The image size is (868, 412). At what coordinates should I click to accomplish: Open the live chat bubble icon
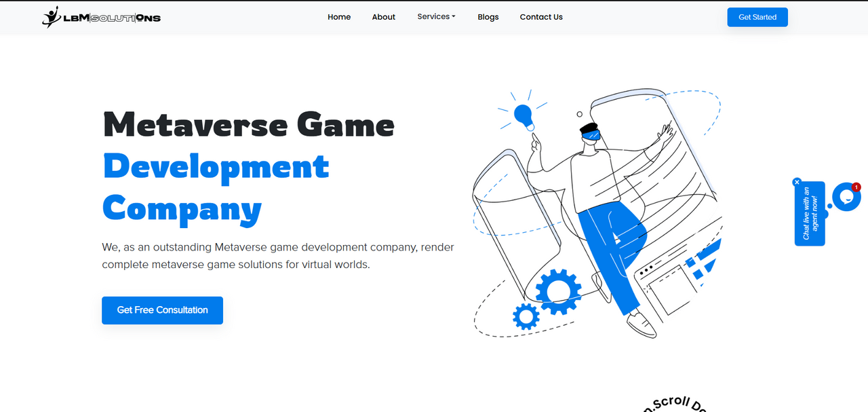846,197
